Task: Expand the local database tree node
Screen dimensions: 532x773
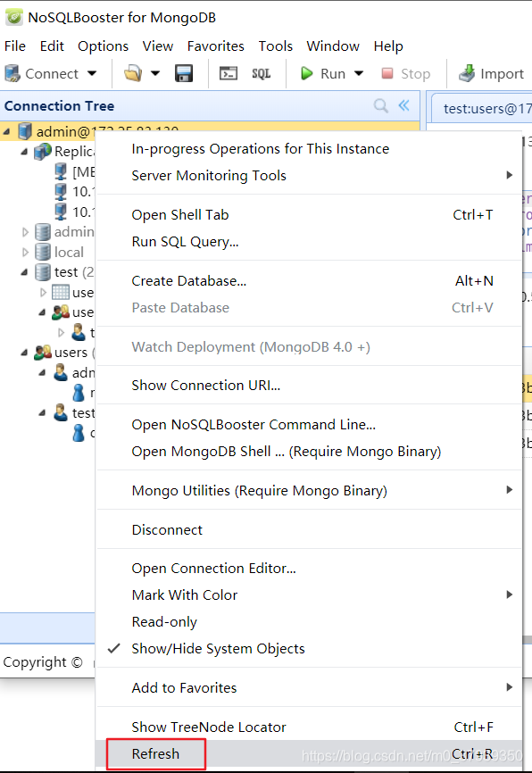Action: click(x=25, y=253)
